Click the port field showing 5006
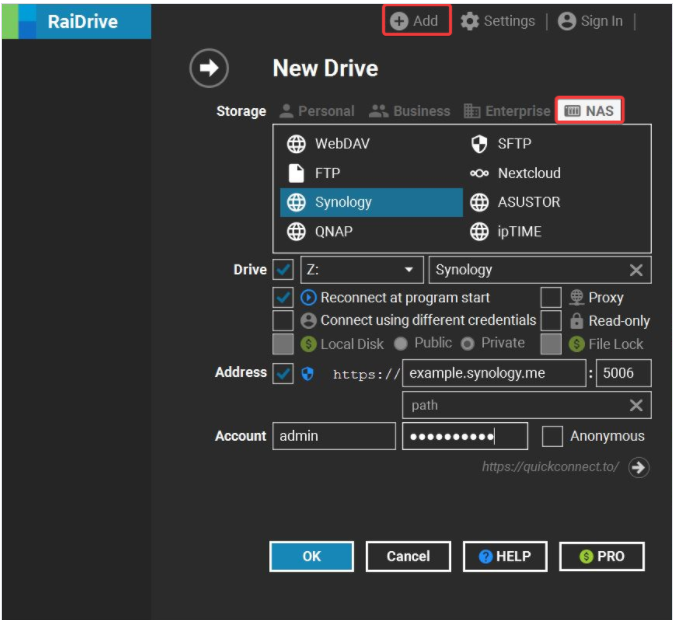The height and width of the screenshot is (620, 674). coord(623,373)
